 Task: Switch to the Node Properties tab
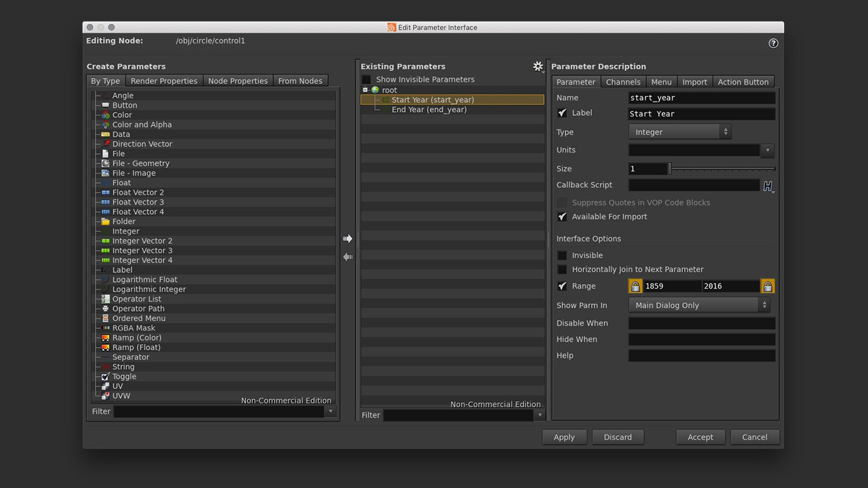coord(238,81)
